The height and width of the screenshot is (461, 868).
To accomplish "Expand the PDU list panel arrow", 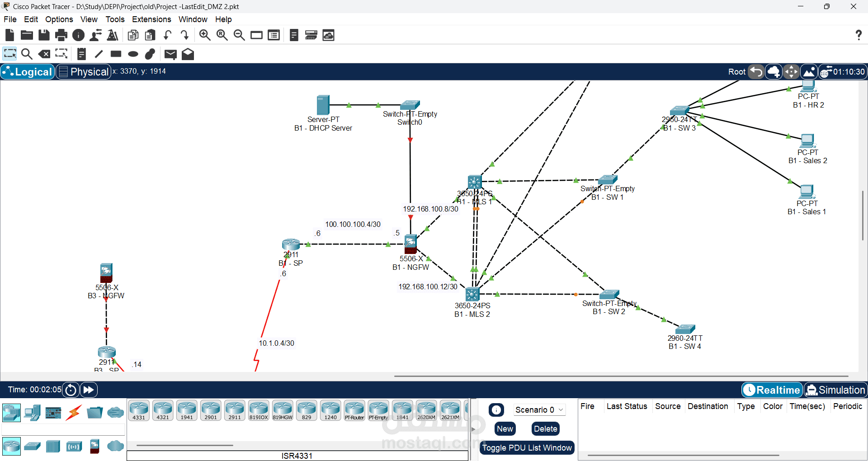I will (x=473, y=429).
